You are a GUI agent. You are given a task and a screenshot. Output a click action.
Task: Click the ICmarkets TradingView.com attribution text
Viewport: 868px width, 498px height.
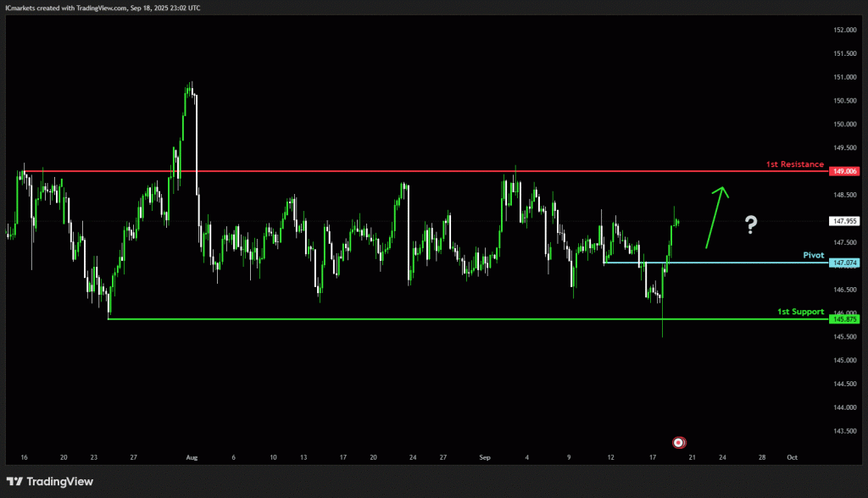[103, 8]
